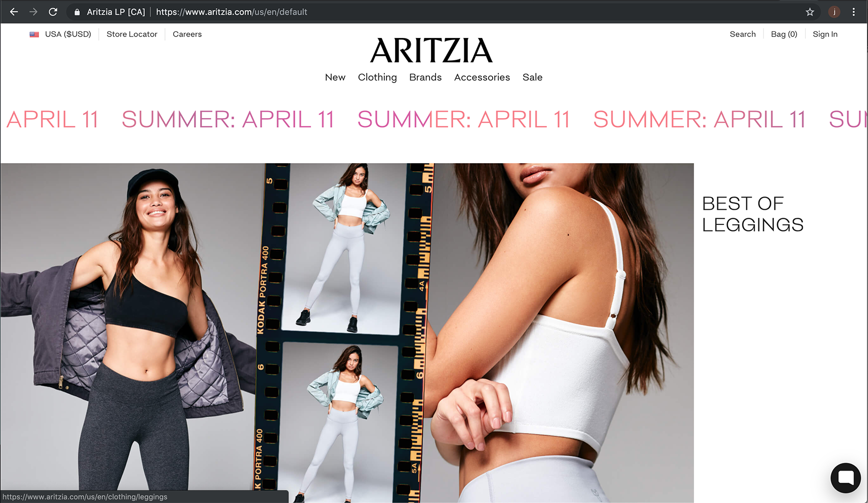Open the live chat bubble icon

coord(846,478)
